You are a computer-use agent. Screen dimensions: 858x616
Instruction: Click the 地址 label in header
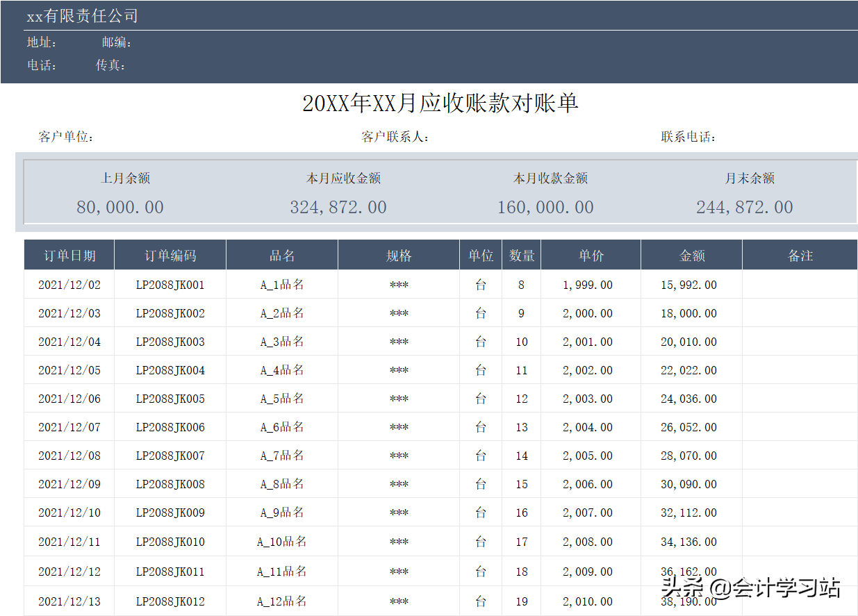pyautogui.click(x=42, y=42)
